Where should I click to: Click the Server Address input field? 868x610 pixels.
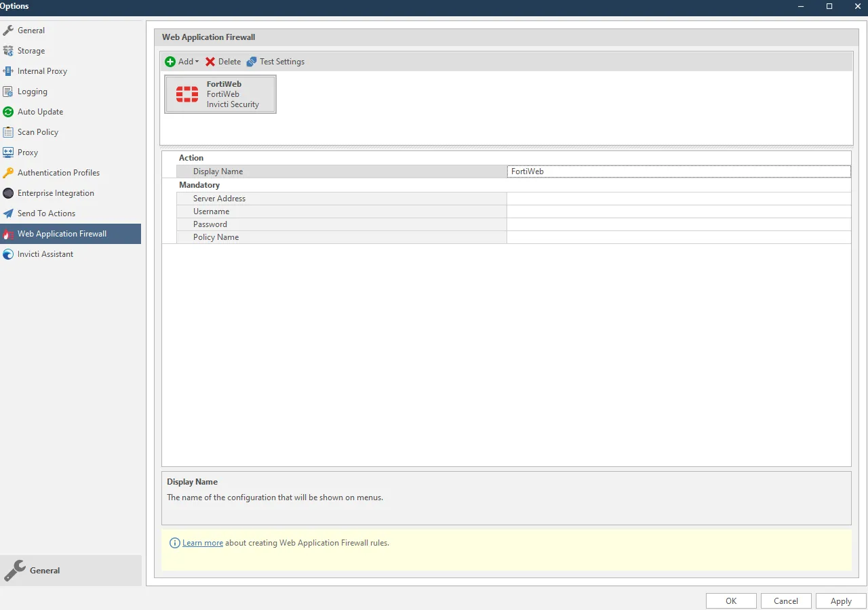coord(678,198)
